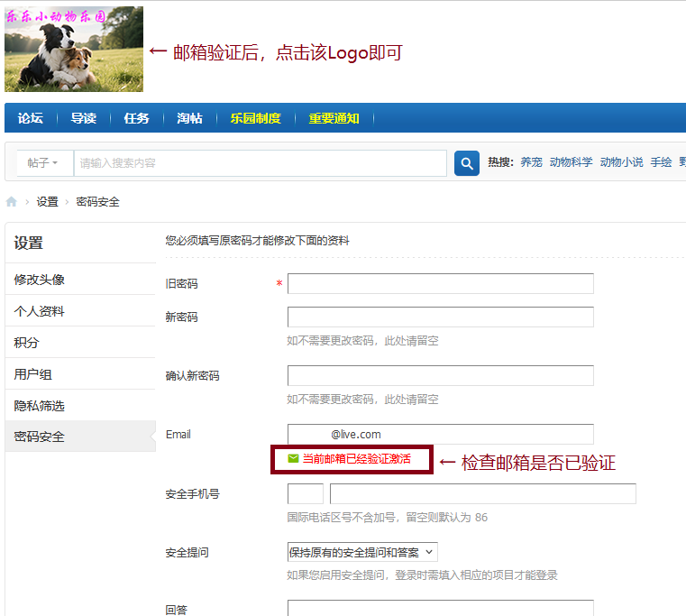686x616 pixels.
Task: Go to the 导读 navigation tab
Action: 84,118
